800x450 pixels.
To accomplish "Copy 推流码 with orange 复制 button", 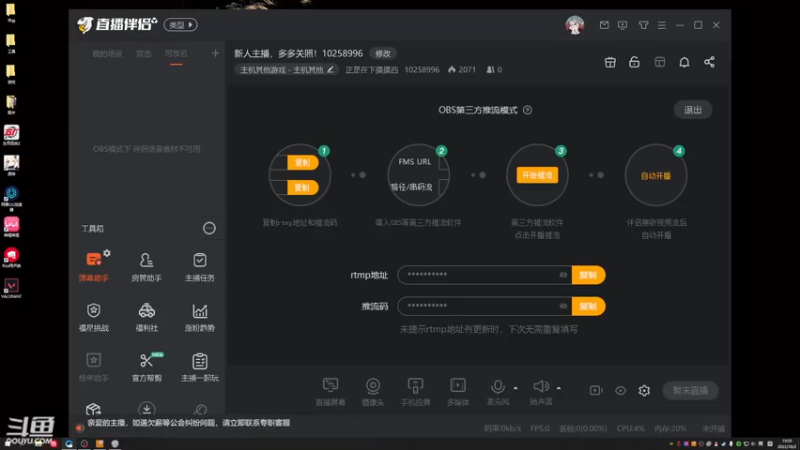I will click(588, 306).
